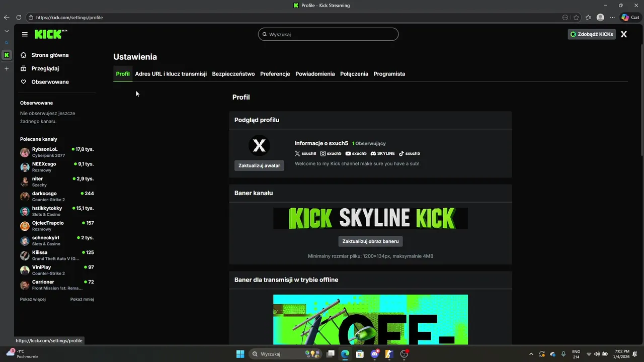644x362 pixels.
Task: Switch to Programista tab
Action: (x=389, y=74)
